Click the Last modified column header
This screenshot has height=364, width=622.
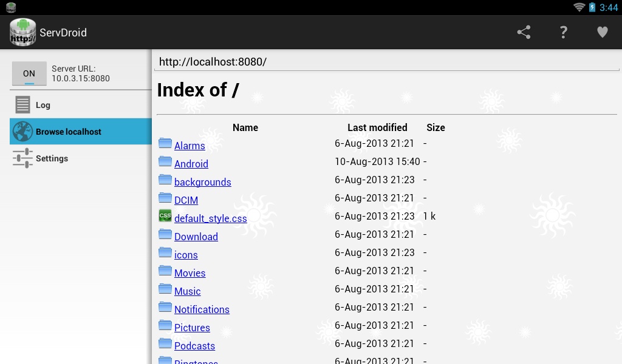click(377, 127)
